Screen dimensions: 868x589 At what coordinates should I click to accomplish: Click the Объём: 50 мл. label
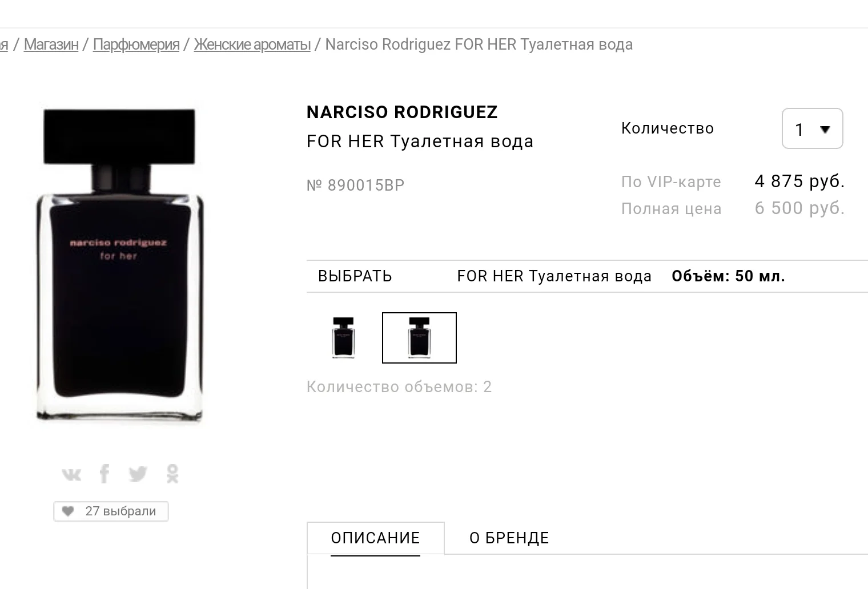[x=729, y=276]
